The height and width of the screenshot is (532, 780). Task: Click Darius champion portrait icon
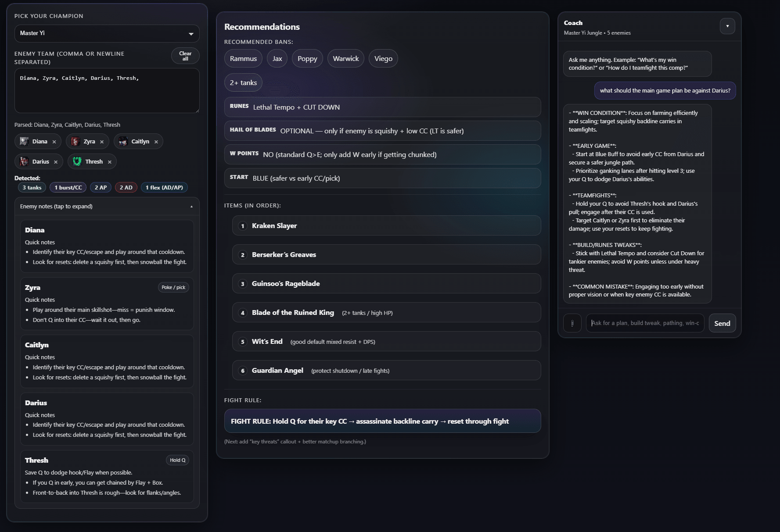click(24, 161)
